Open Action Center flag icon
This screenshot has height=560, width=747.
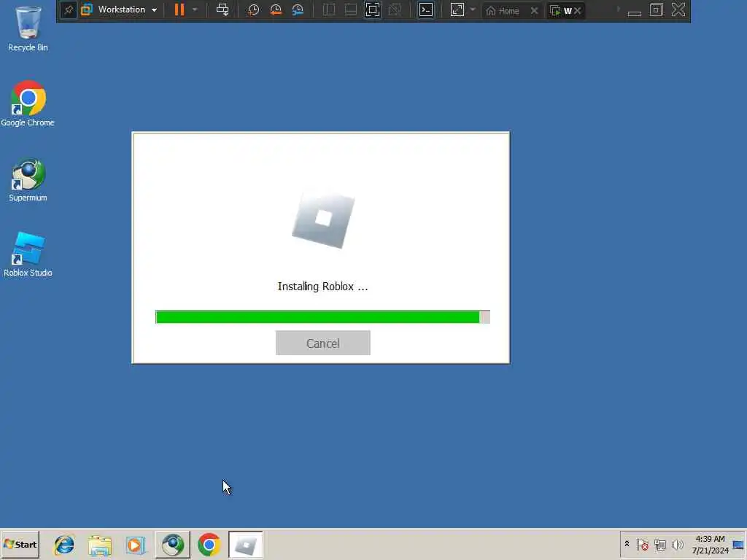[x=642, y=544]
